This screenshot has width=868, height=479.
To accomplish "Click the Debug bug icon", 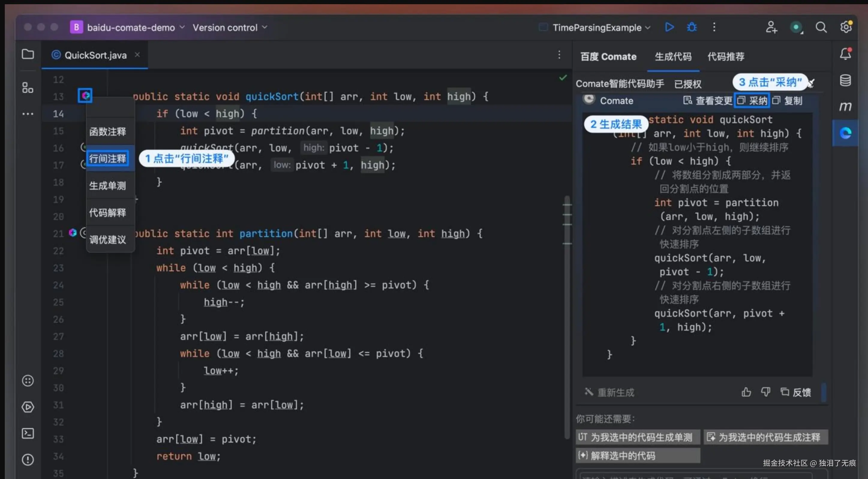I will pyautogui.click(x=691, y=27).
